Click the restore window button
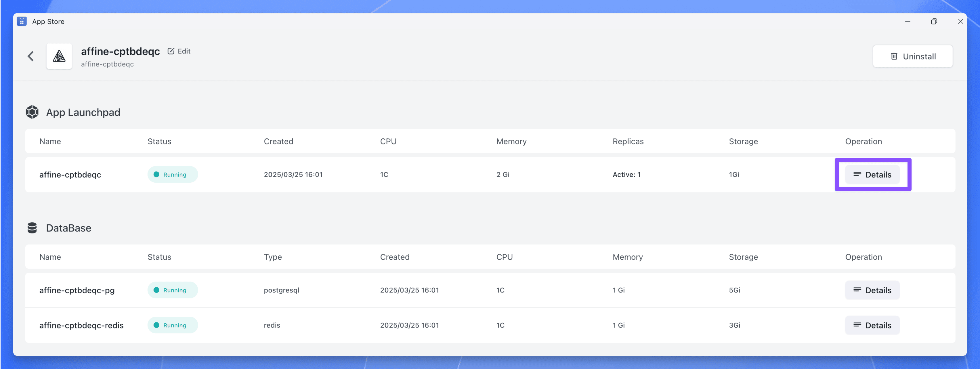 pyautogui.click(x=934, y=22)
